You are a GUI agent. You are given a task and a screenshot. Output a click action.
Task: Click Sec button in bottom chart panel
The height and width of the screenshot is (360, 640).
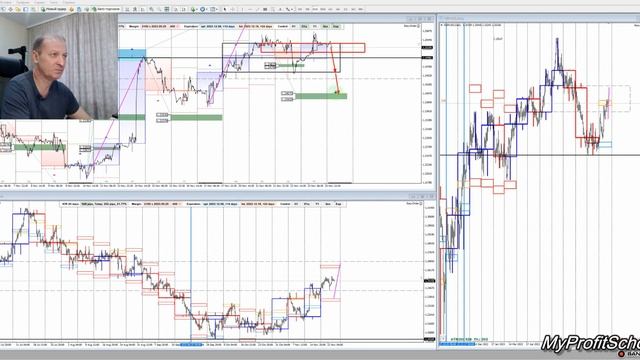pos(328,204)
